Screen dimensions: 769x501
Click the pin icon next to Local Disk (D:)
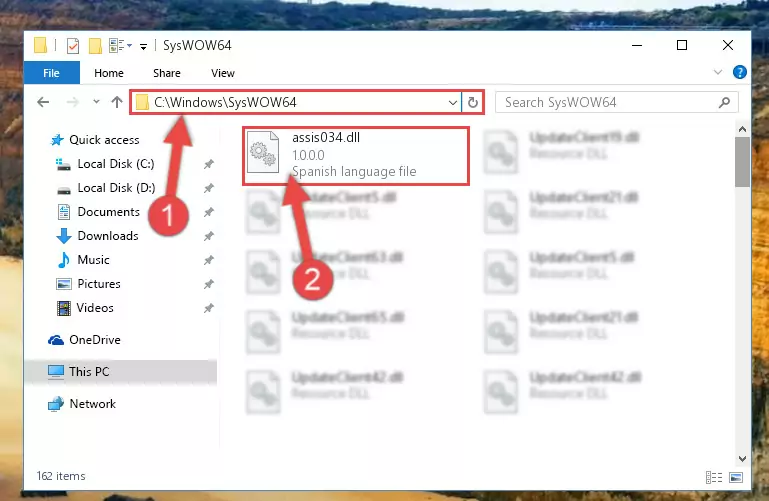pyautogui.click(x=209, y=188)
